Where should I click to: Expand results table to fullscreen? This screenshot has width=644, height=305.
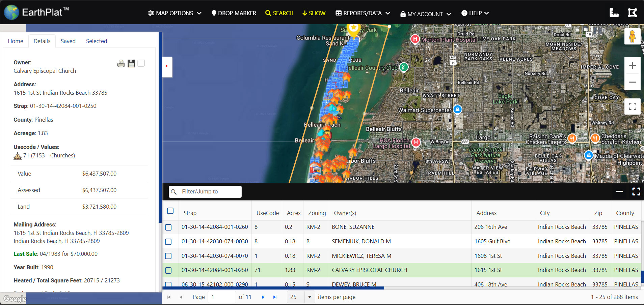coord(636,191)
